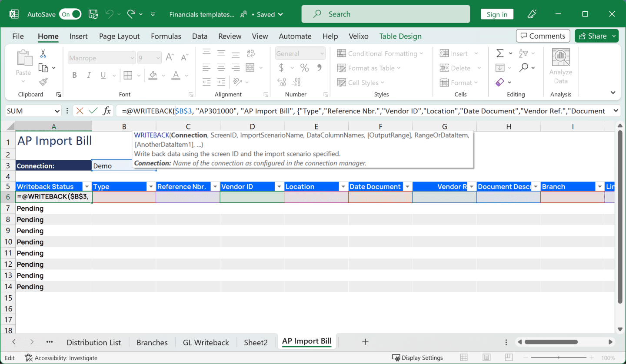This screenshot has width=626, height=364.
Task: Switch to the Velixo ribbon tab
Action: 359,36
